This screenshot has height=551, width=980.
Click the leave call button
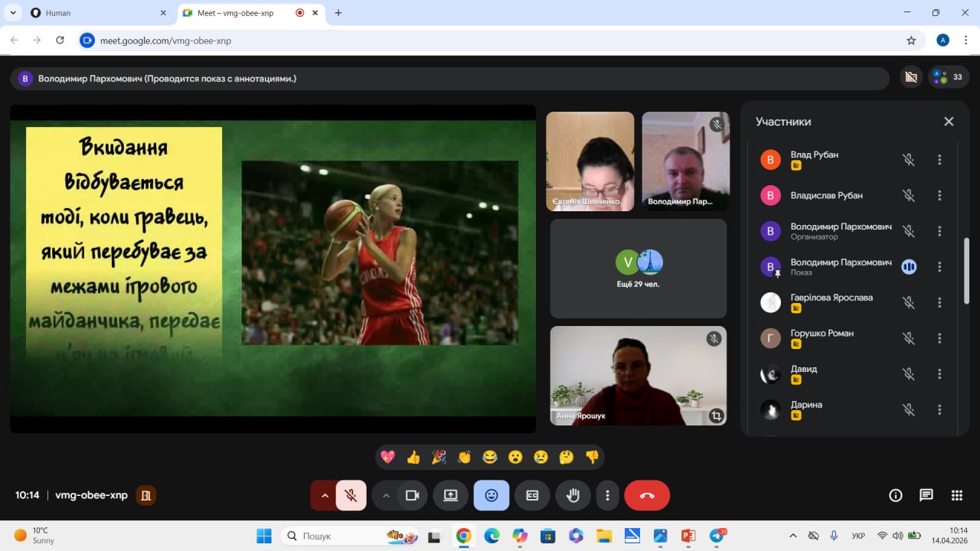point(647,495)
